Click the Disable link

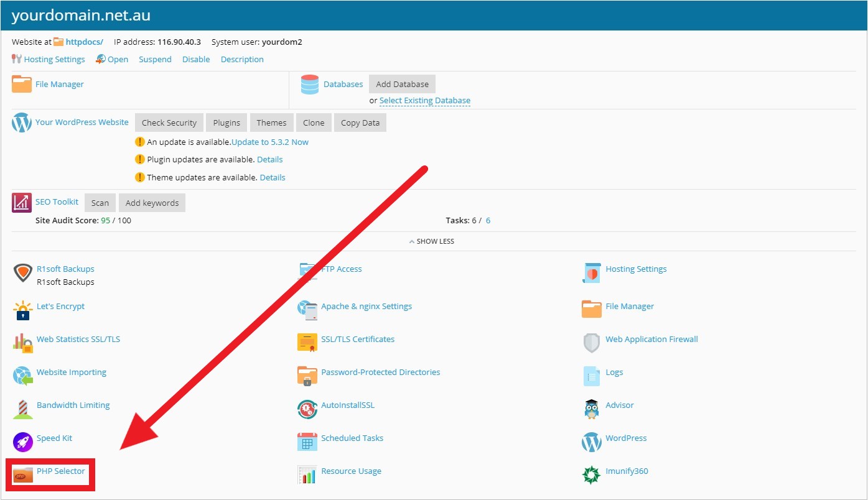point(196,60)
